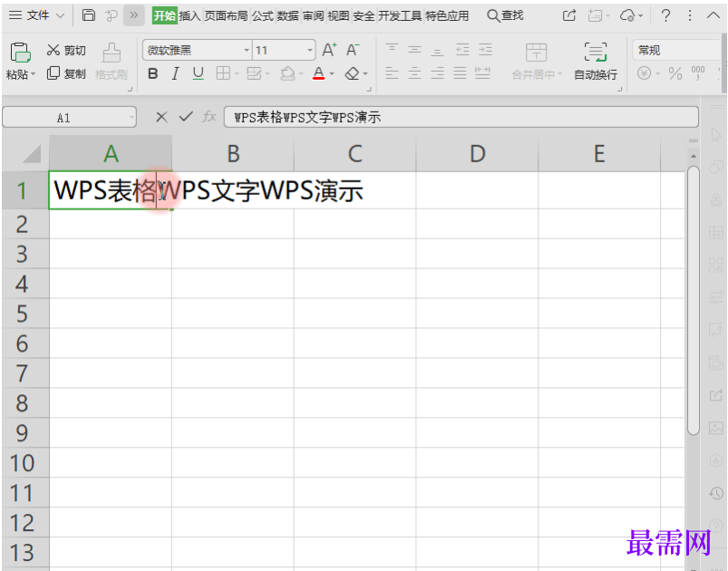
Task: Click the align right icon
Action: pyautogui.click(x=437, y=73)
